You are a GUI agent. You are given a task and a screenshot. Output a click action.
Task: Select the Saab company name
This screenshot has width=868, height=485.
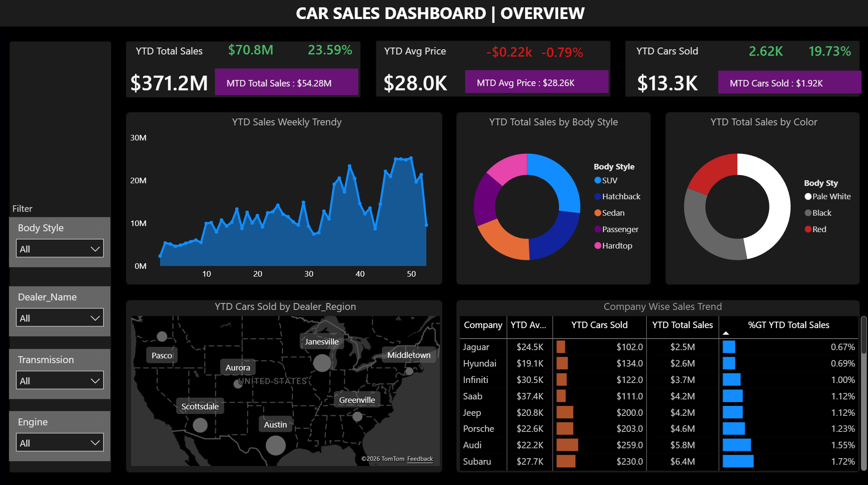(x=472, y=396)
